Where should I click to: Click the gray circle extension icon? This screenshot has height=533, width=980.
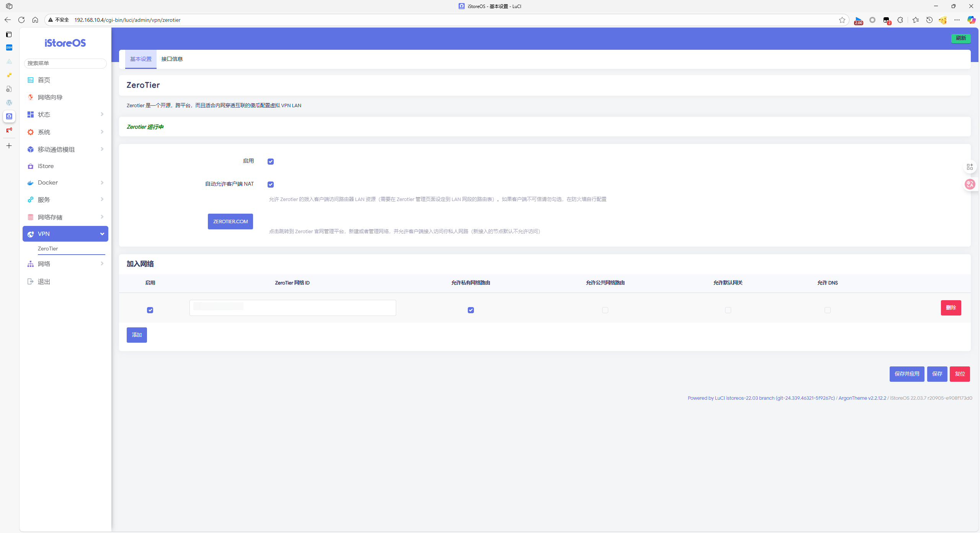tap(872, 20)
